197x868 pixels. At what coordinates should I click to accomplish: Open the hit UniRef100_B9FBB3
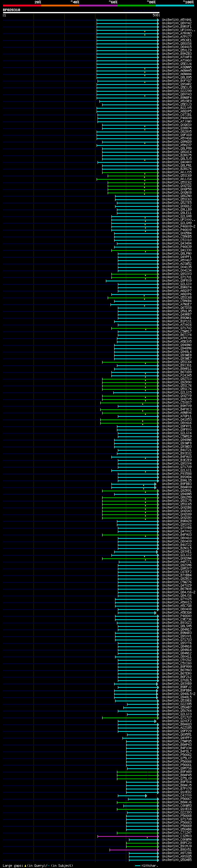(x=176, y=484)
